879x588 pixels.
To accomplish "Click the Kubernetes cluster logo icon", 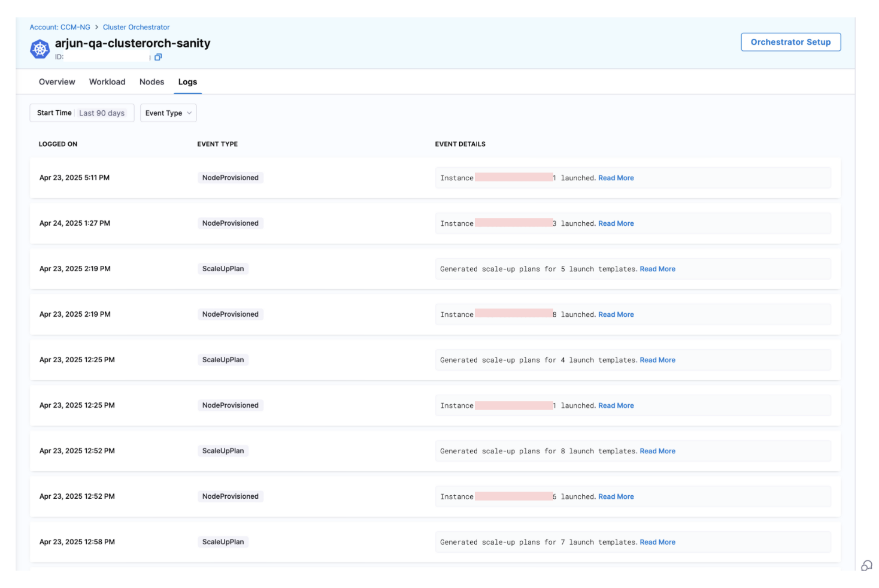I will [40, 49].
